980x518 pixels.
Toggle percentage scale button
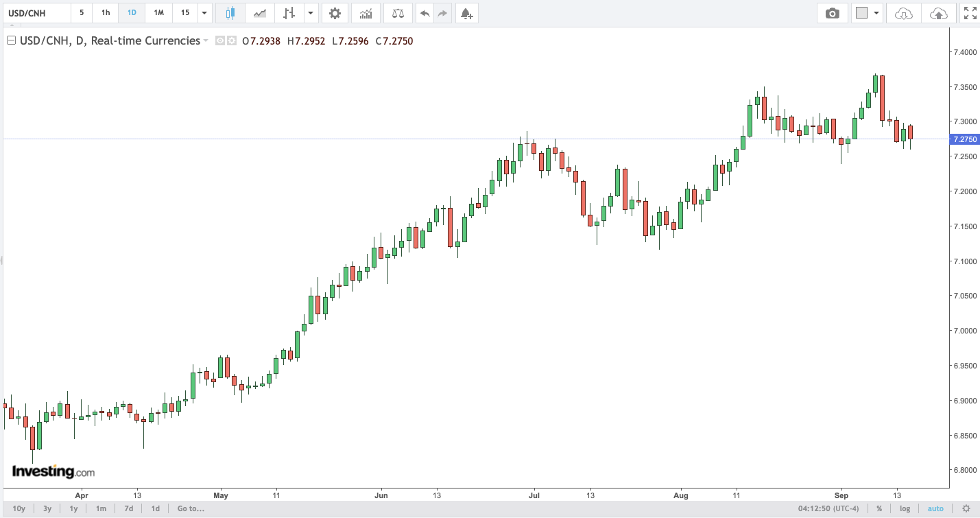click(879, 508)
